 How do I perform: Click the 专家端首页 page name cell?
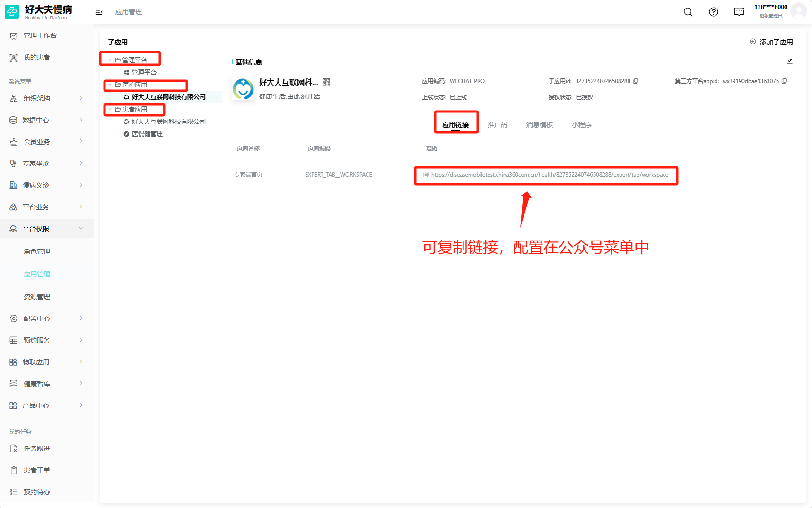coord(248,175)
